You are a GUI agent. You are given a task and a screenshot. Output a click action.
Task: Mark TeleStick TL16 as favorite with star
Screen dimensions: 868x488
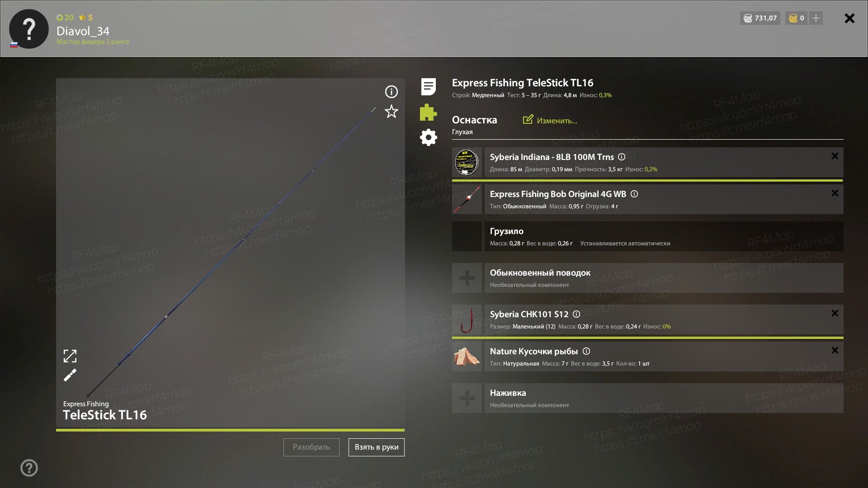[391, 112]
